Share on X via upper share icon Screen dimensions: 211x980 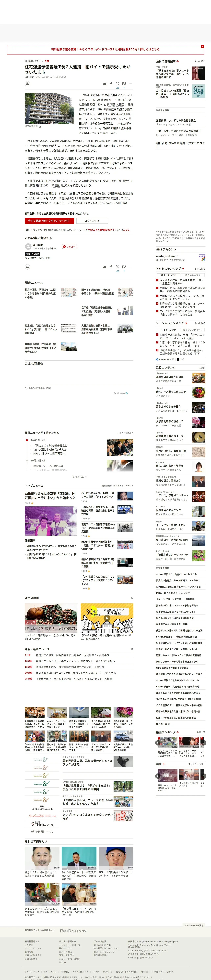point(117,84)
